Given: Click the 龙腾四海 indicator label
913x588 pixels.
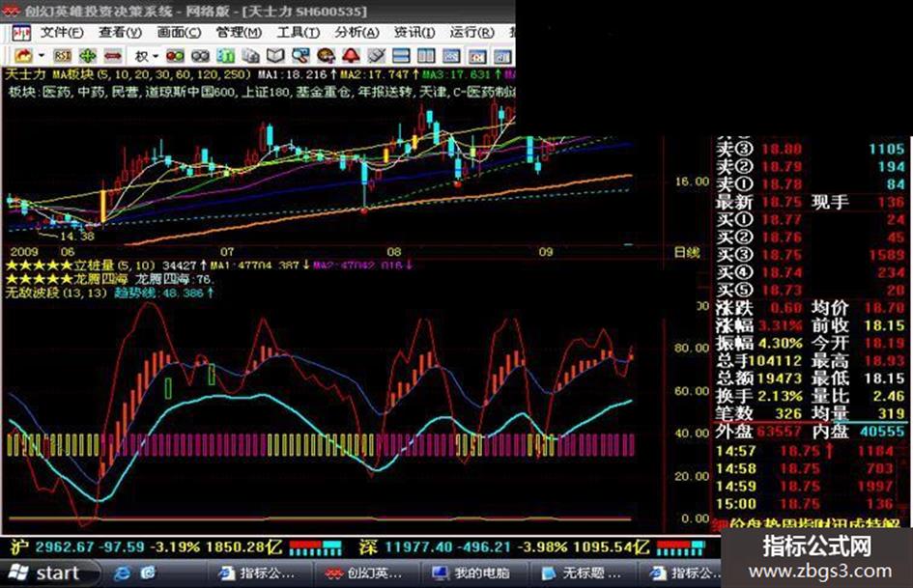Looking at the screenshot, I should 101,279.
